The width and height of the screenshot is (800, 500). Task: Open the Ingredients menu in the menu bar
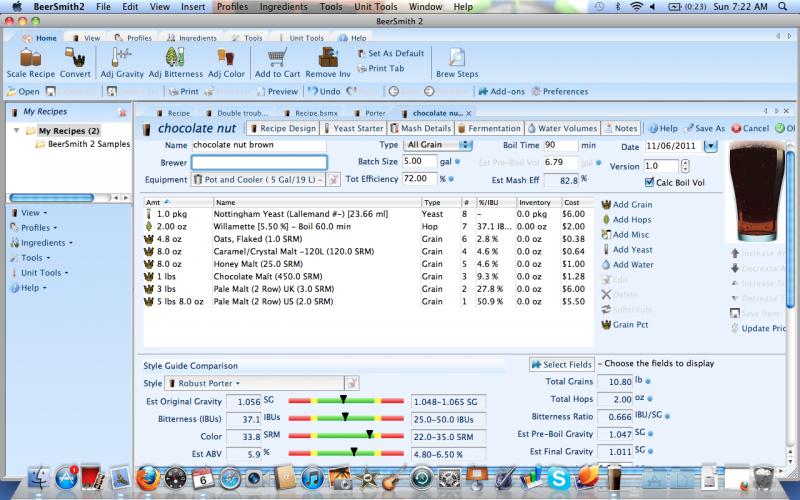coord(284,7)
